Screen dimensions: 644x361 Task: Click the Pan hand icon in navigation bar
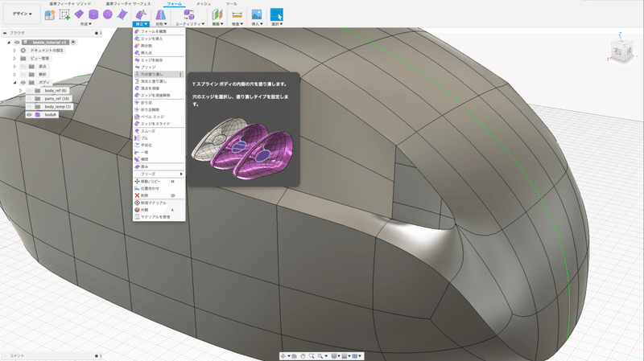click(303, 356)
